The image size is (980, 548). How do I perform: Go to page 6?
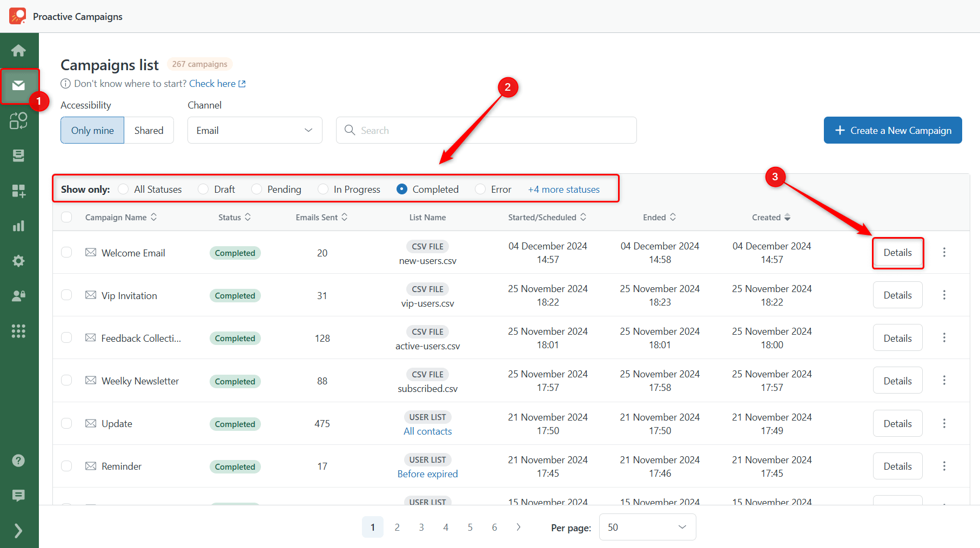click(x=494, y=527)
